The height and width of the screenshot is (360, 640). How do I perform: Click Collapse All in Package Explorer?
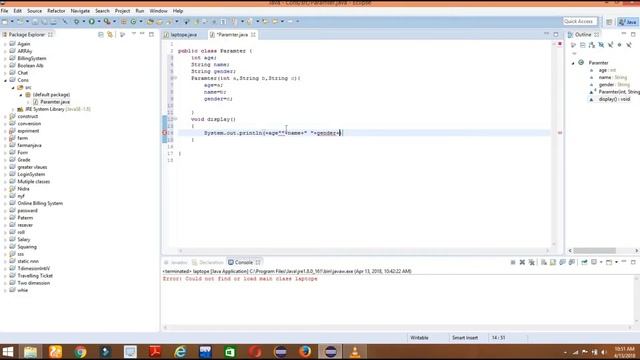coord(101,35)
